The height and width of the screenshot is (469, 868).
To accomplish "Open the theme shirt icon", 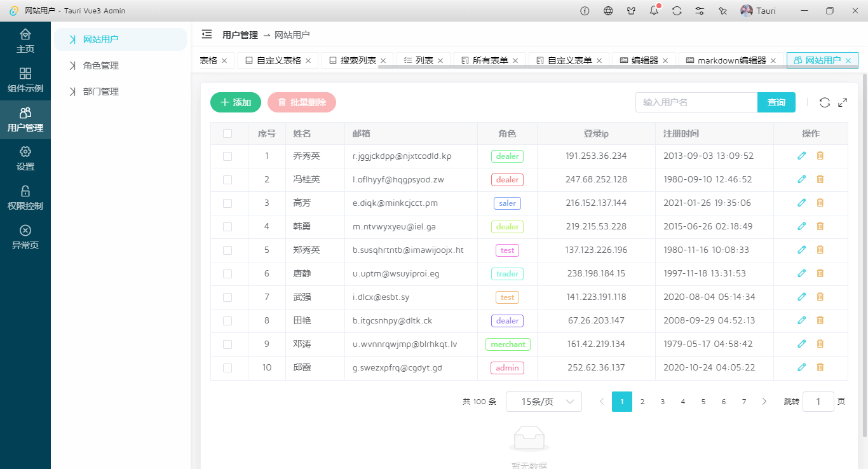I will pos(631,11).
